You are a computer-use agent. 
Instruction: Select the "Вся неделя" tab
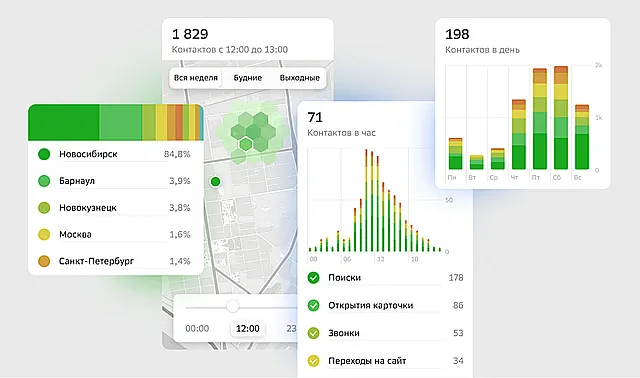196,78
